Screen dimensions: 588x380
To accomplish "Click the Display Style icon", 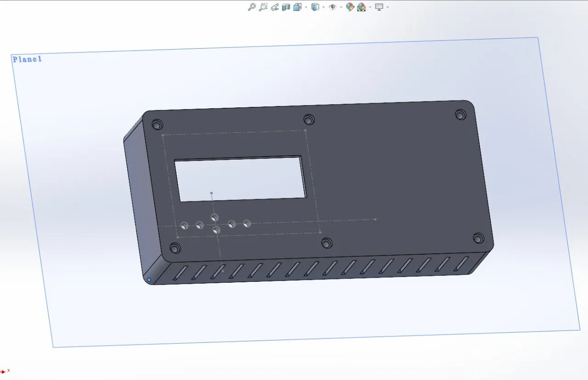I will tap(315, 7).
